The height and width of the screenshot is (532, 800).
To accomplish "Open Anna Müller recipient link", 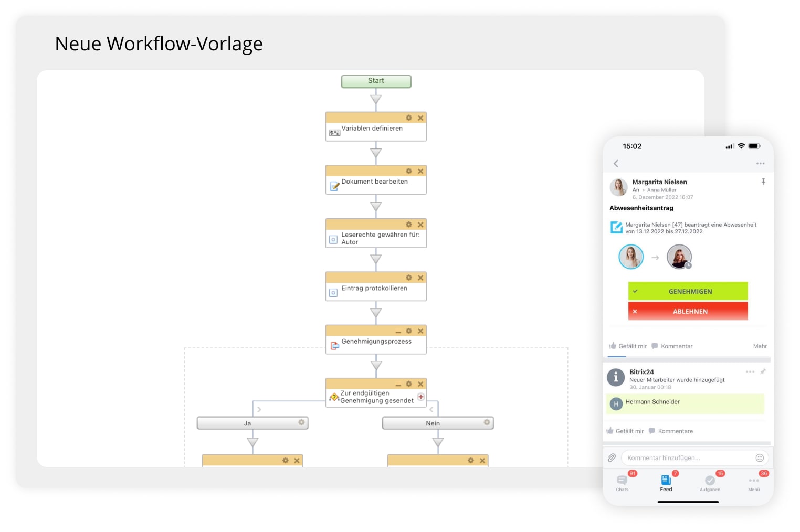I will click(661, 190).
